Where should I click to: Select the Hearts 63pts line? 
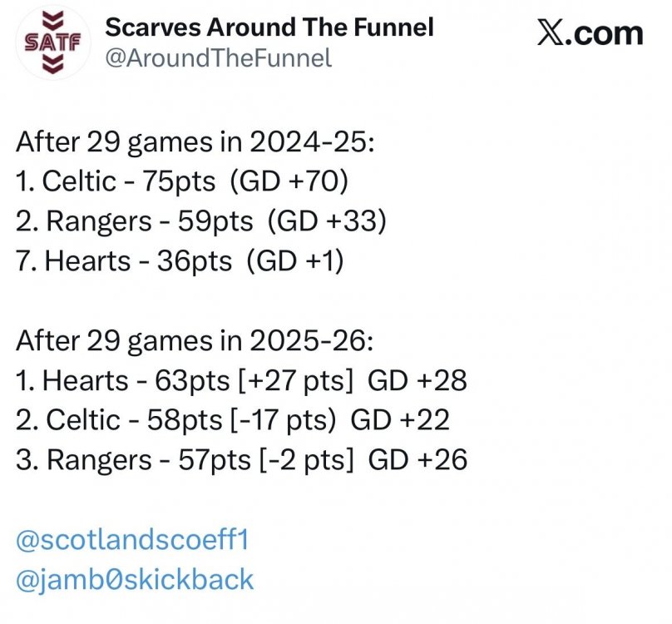(241, 381)
